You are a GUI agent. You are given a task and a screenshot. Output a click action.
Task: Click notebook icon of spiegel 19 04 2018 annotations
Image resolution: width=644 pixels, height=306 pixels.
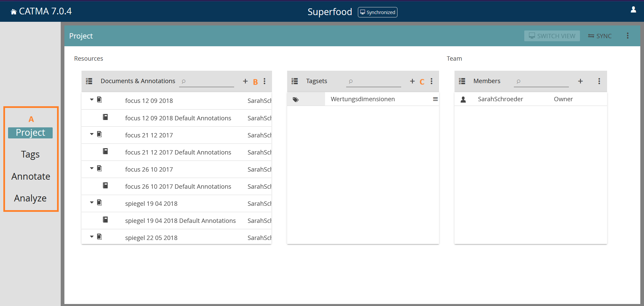[105, 220]
